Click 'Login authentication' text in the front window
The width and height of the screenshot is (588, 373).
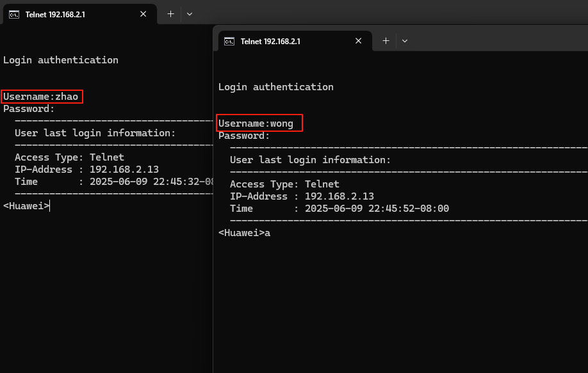point(276,87)
